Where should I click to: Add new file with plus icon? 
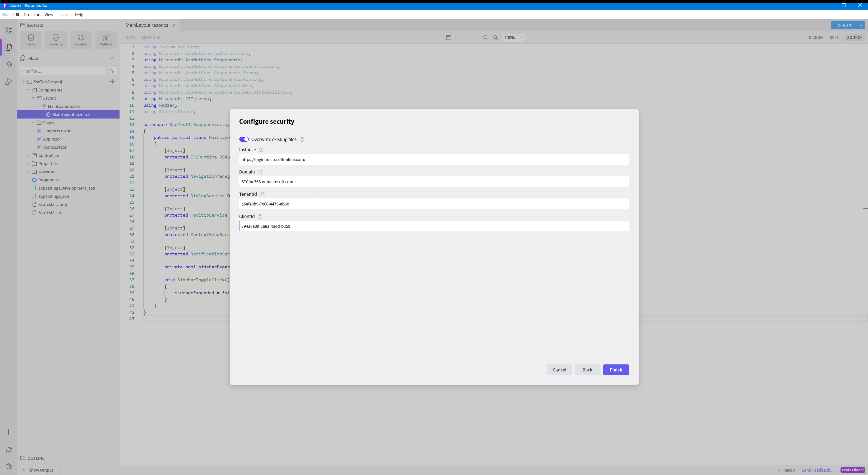tap(112, 82)
